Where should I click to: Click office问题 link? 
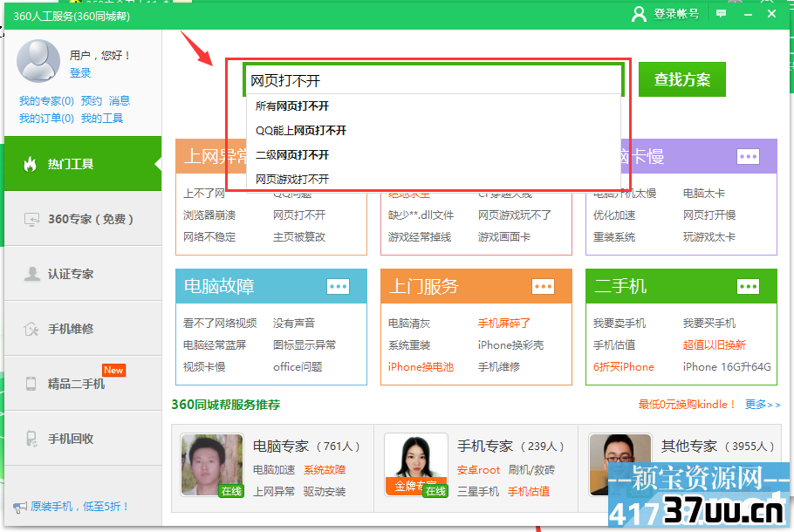click(x=298, y=367)
